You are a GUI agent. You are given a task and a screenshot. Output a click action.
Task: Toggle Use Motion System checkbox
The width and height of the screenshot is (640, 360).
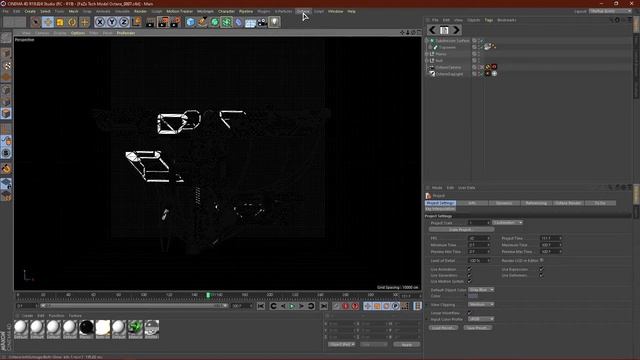click(469, 282)
